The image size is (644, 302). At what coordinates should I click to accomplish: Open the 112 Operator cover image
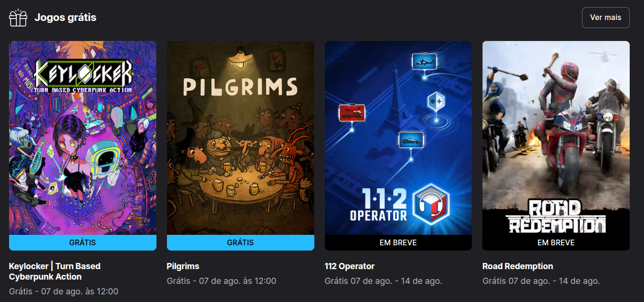coord(398,138)
